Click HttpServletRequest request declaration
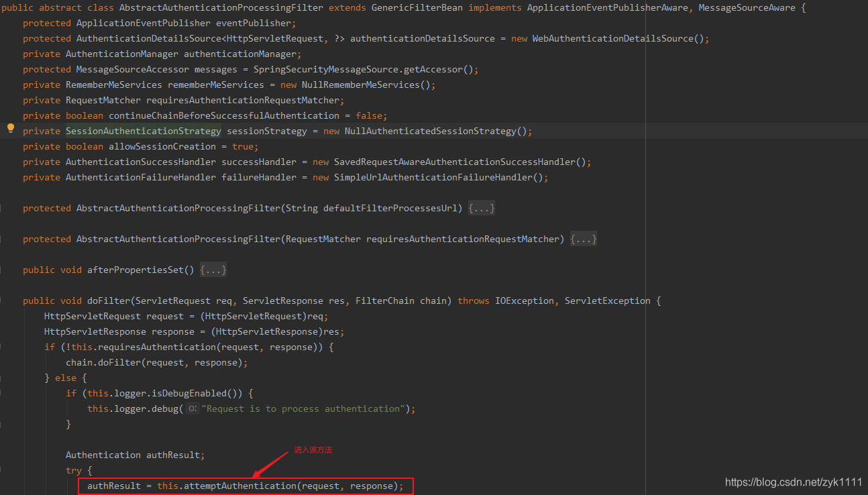The image size is (868, 495). (186, 317)
